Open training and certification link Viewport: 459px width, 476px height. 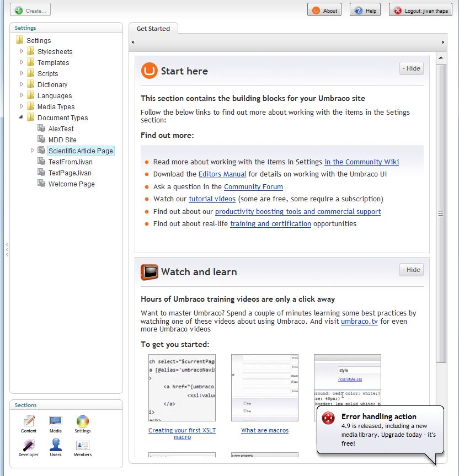tap(270, 224)
